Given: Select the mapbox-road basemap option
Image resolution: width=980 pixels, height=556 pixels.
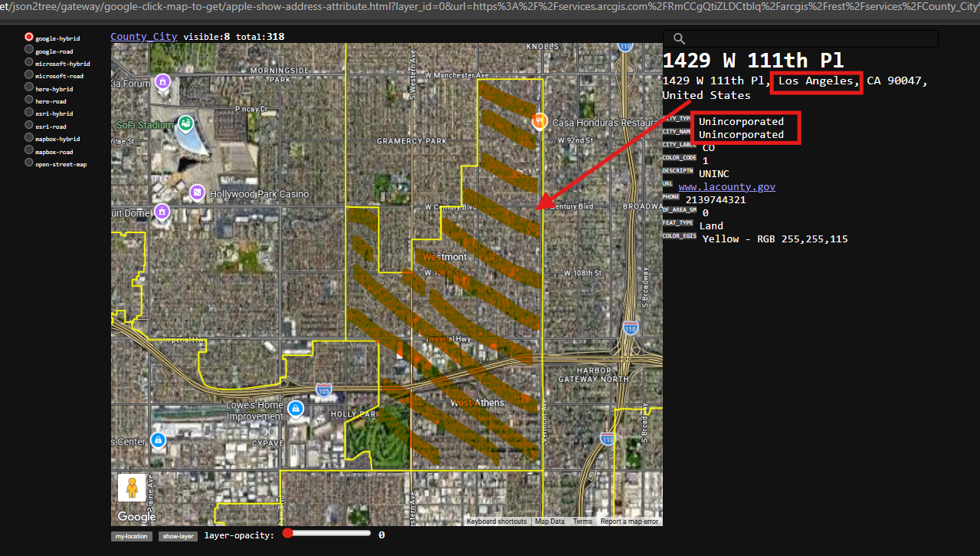Looking at the screenshot, I should pyautogui.click(x=29, y=151).
